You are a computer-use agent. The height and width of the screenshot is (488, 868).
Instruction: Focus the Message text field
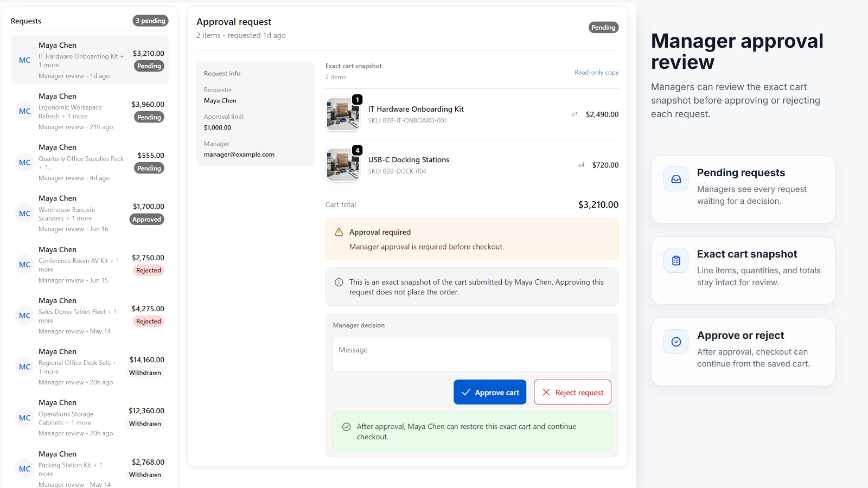472,355
